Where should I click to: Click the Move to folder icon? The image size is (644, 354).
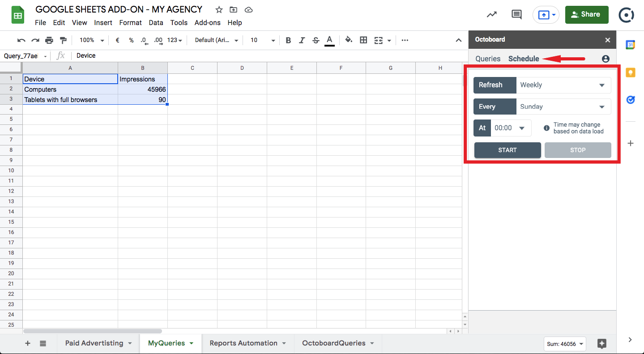click(233, 9)
